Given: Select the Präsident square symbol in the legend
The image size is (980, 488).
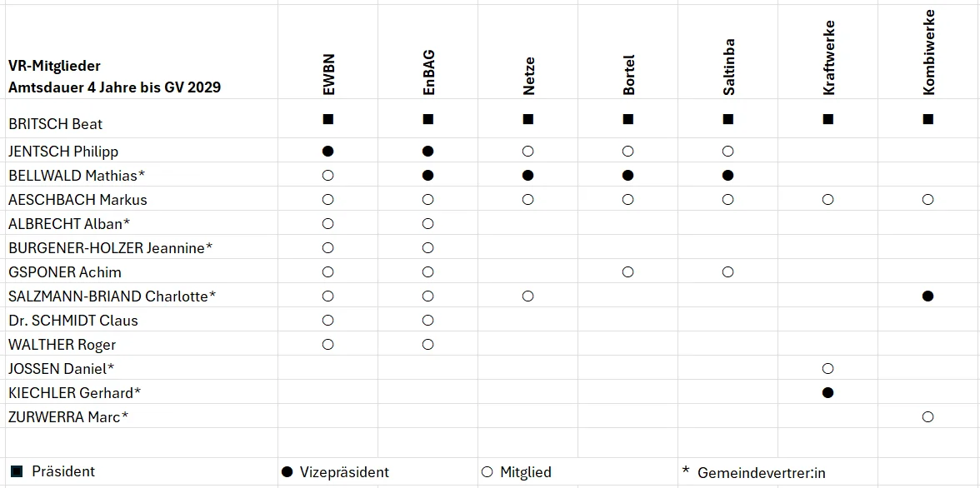Looking at the screenshot, I should 17,471.
